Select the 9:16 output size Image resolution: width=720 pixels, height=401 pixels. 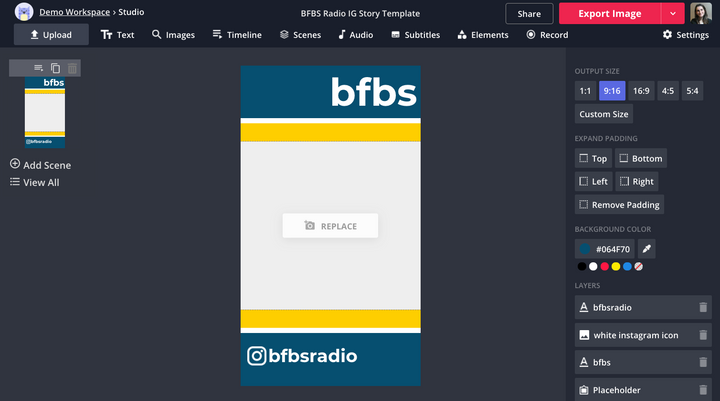coord(612,91)
